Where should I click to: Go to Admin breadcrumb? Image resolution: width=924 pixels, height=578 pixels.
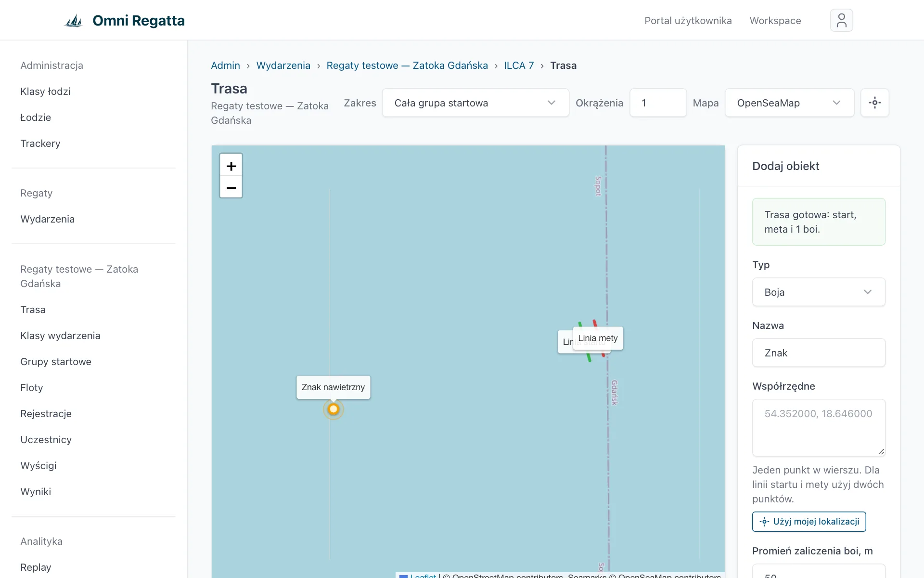(225, 66)
